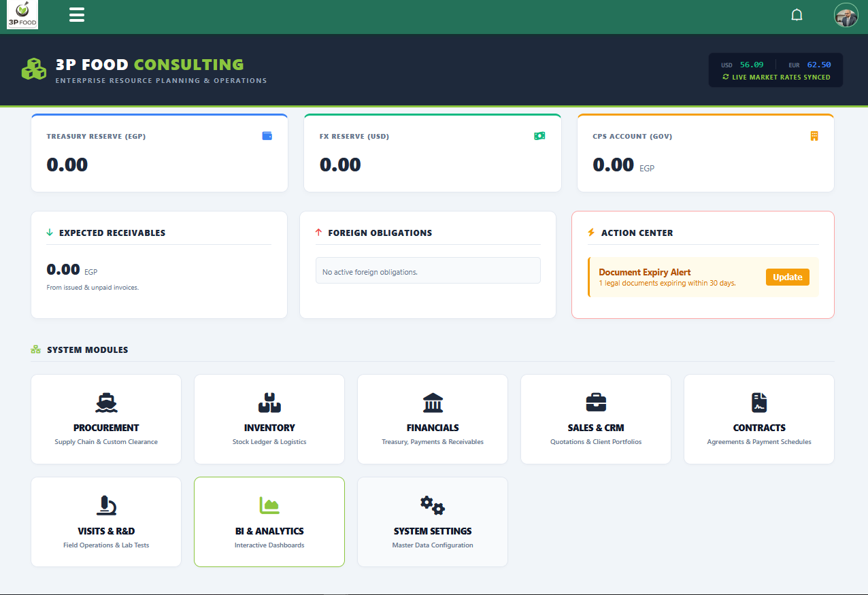Click the Financials bank icon
868x595 pixels.
(433, 403)
